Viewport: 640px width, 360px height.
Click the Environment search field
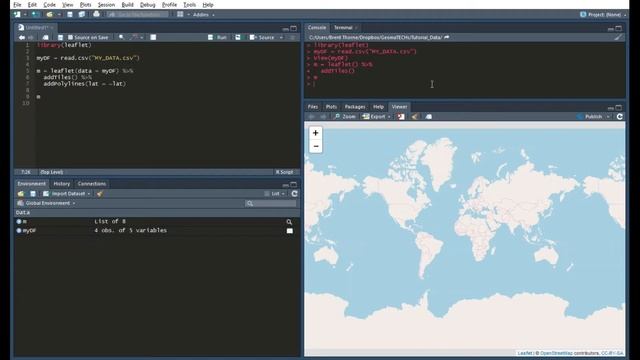271,203
